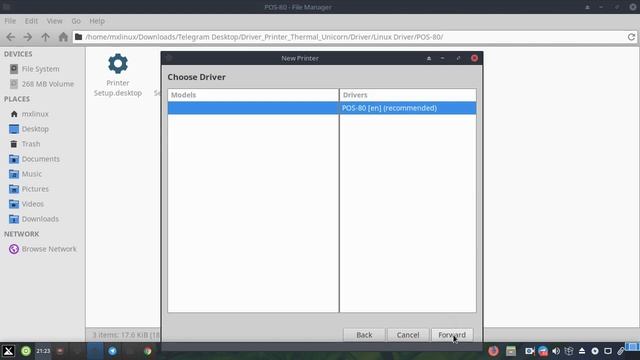The height and width of the screenshot is (360, 640).
Task: Open Telegram from the taskbar
Action: coord(112,351)
